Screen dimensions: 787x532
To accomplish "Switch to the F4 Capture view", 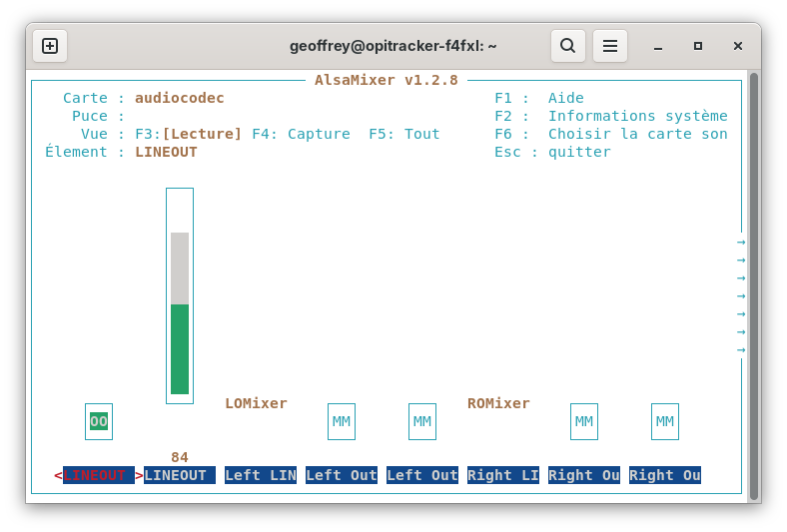I will click(302, 134).
